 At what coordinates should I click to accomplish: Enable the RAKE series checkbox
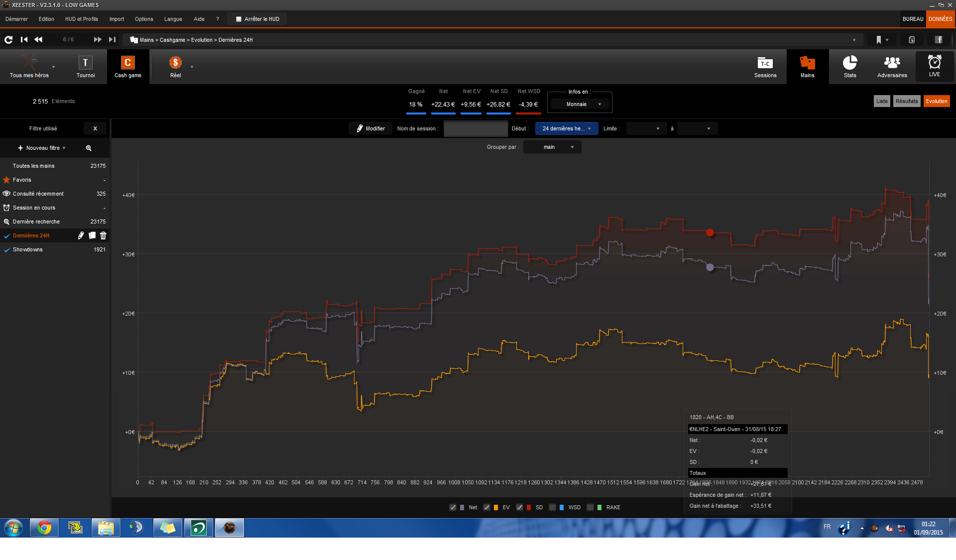(x=590, y=507)
